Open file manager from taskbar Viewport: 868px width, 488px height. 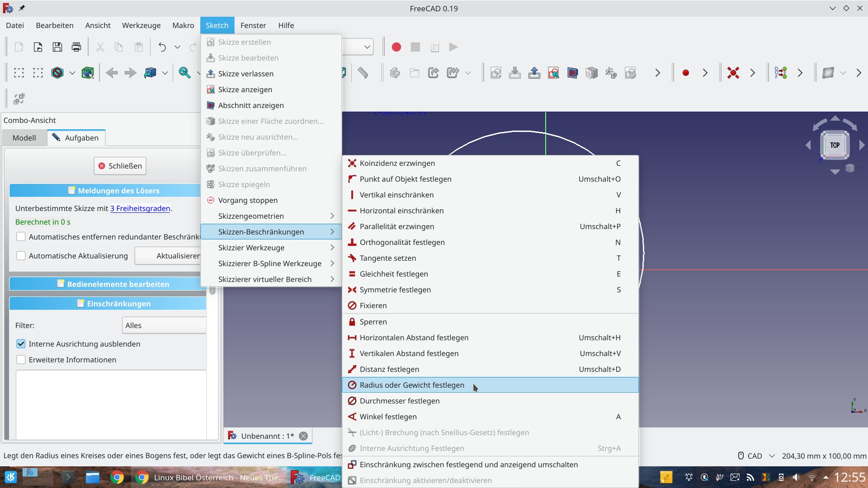click(93, 478)
